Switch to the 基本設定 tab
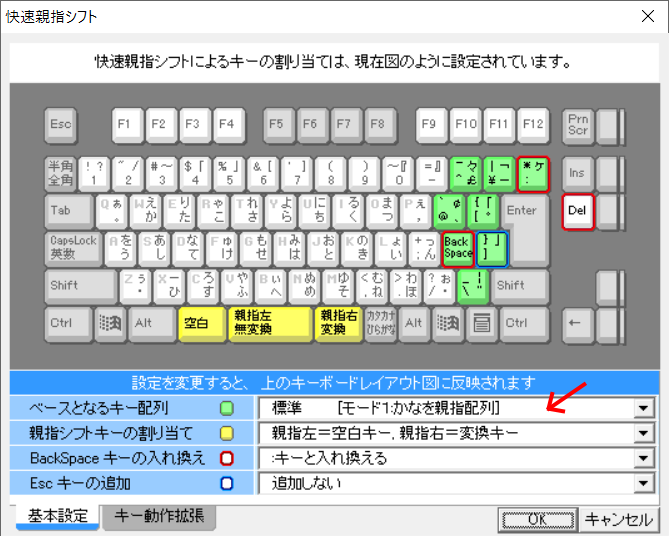This screenshot has width=669, height=536. [x=56, y=517]
